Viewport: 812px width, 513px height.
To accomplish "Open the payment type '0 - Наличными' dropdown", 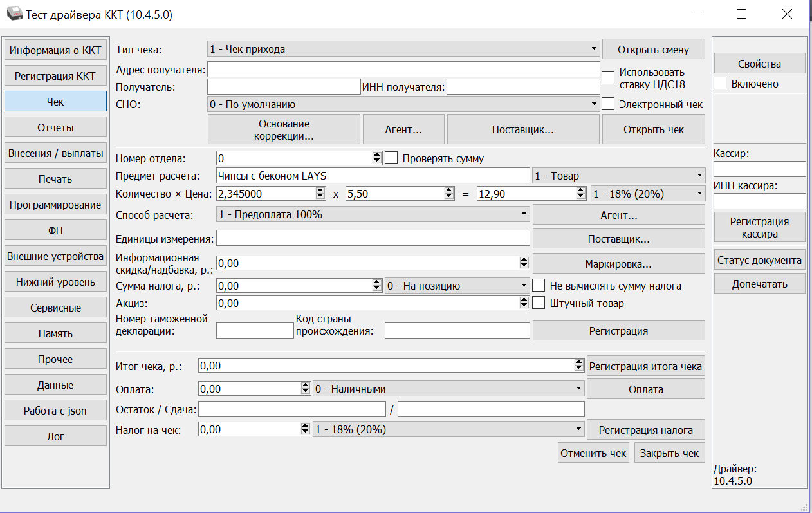I will [448, 389].
